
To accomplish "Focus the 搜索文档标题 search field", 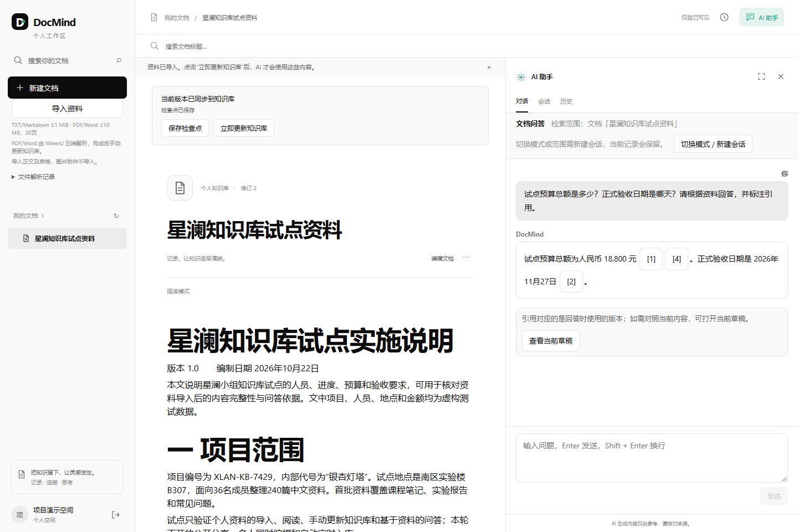I will (320, 46).
